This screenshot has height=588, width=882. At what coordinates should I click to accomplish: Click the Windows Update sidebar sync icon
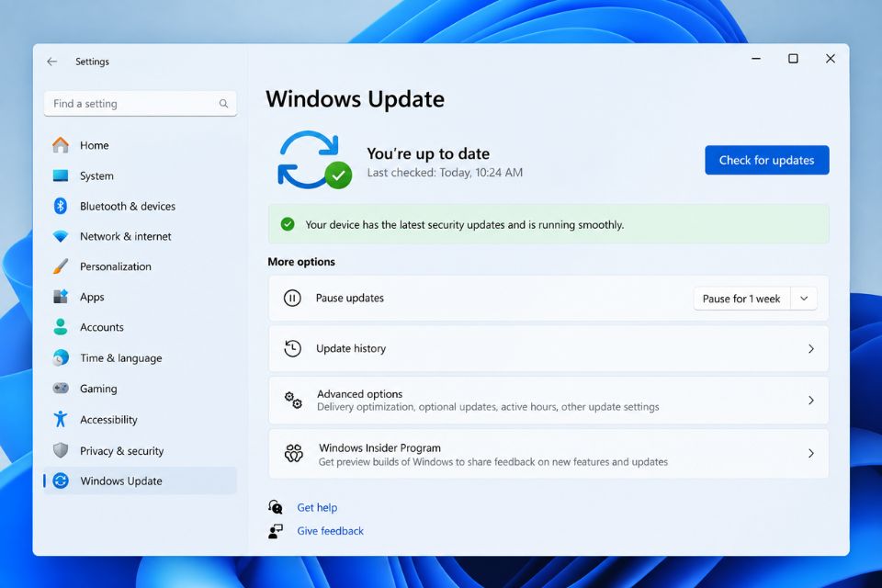tap(61, 481)
